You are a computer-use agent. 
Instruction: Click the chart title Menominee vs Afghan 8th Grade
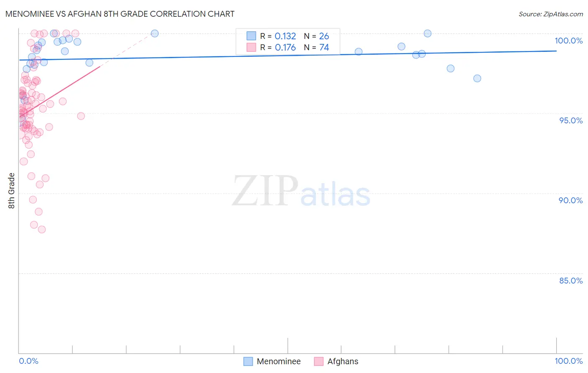120,14
